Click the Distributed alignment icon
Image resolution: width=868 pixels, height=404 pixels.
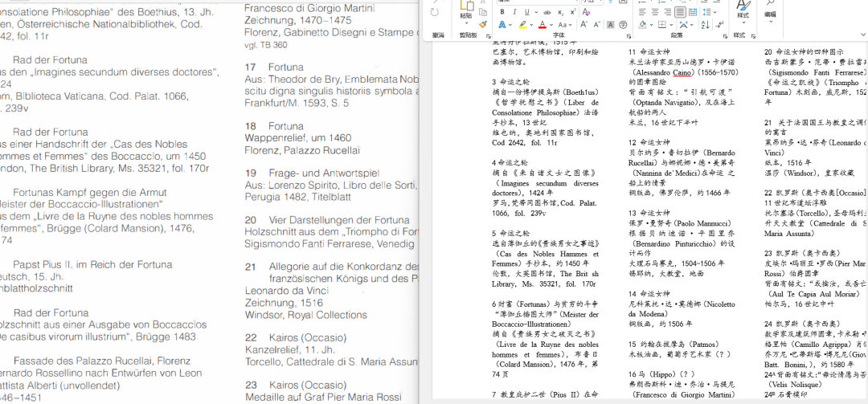point(693,12)
